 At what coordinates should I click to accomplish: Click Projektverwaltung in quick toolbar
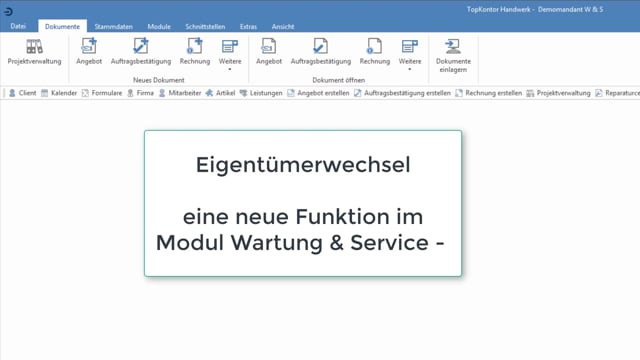pyautogui.click(x=558, y=93)
